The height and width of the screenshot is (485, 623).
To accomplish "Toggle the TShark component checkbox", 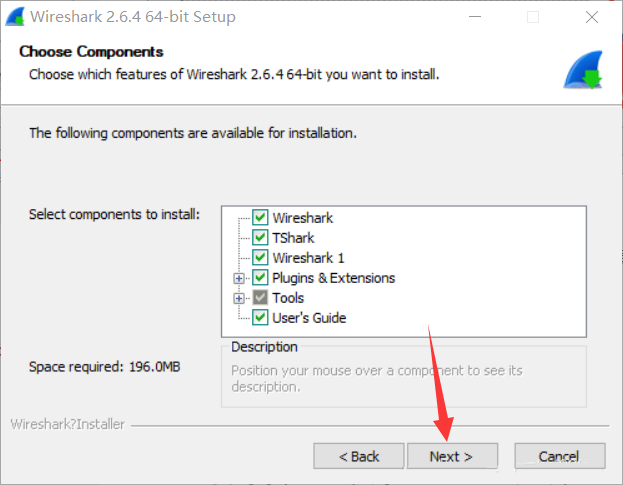I will pyautogui.click(x=260, y=237).
